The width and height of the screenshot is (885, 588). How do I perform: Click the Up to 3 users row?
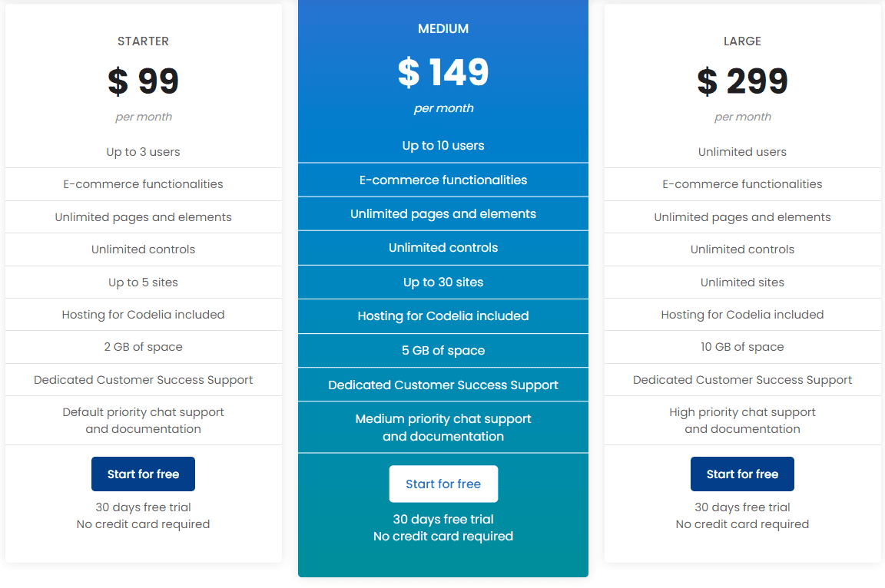coord(143,152)
